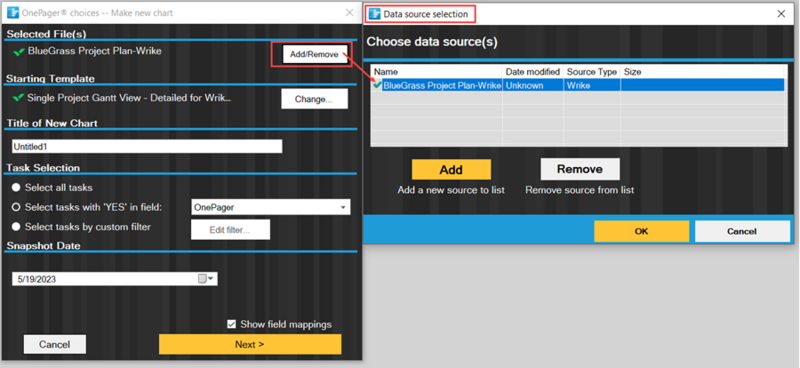Click the Next > button
Screen dimensions: 800x368
[250, 344]
